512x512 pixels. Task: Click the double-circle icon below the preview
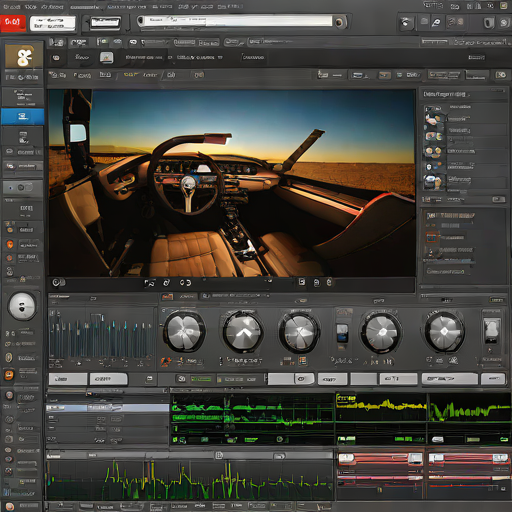[185, 283]
